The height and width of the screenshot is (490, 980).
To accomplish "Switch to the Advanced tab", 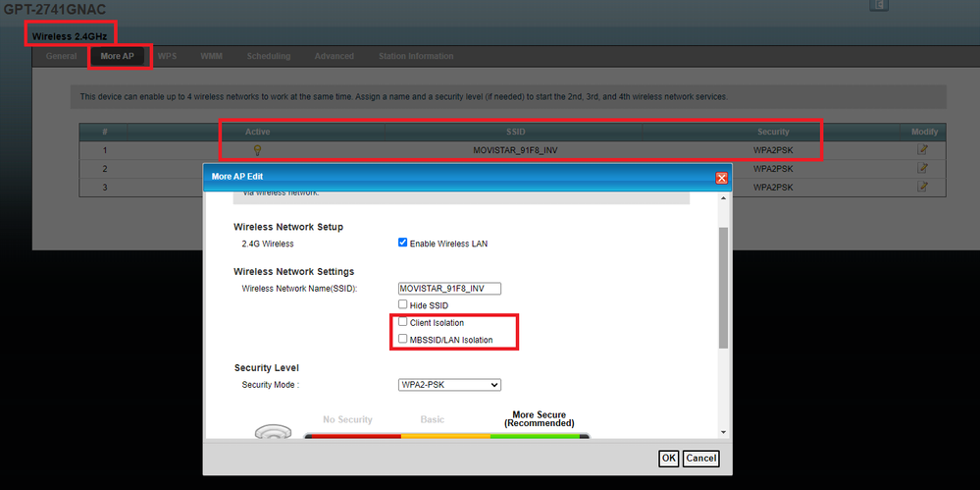I will click(x=335, y=56).
